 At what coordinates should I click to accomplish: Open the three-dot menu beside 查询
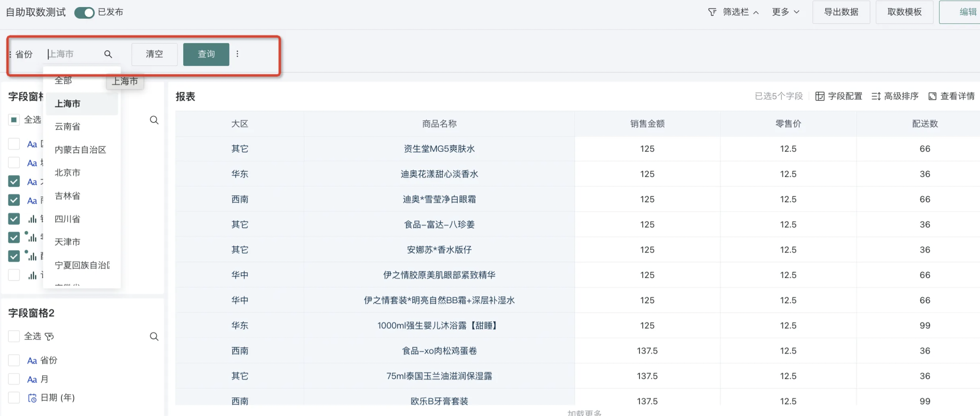237,54
